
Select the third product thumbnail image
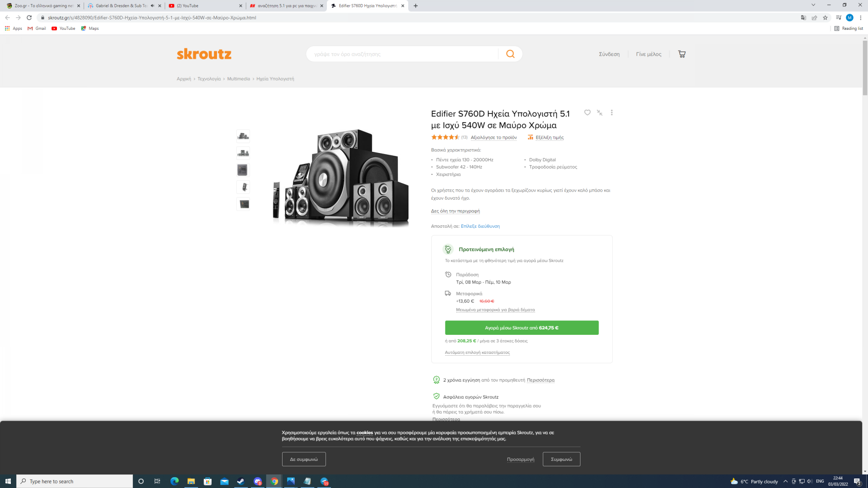[x=243, y=170]
